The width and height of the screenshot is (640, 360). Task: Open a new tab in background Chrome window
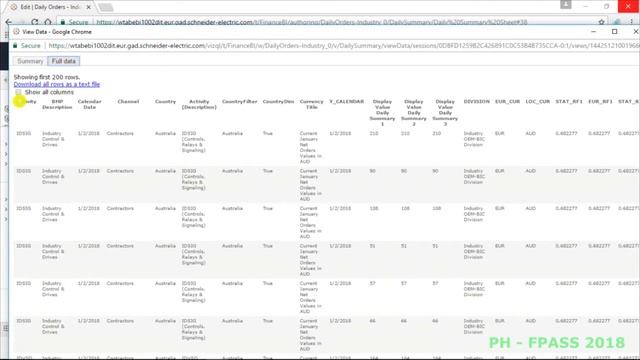[106, 7]
